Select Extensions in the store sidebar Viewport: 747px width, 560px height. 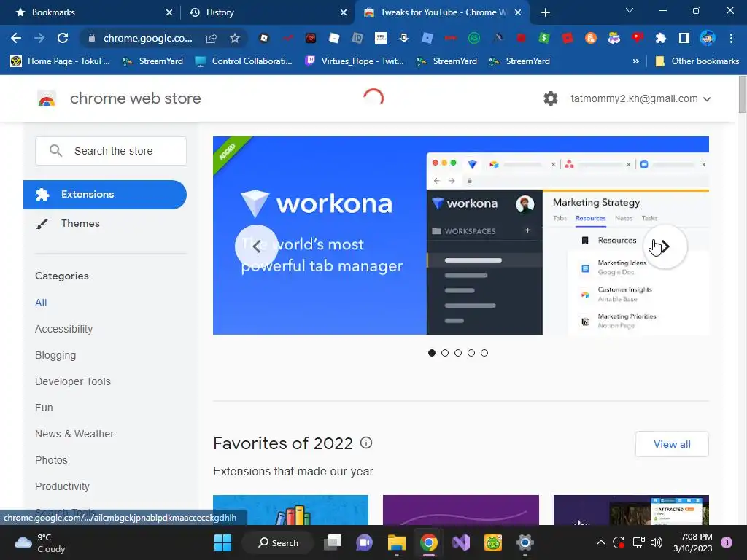tap(105, 194)
